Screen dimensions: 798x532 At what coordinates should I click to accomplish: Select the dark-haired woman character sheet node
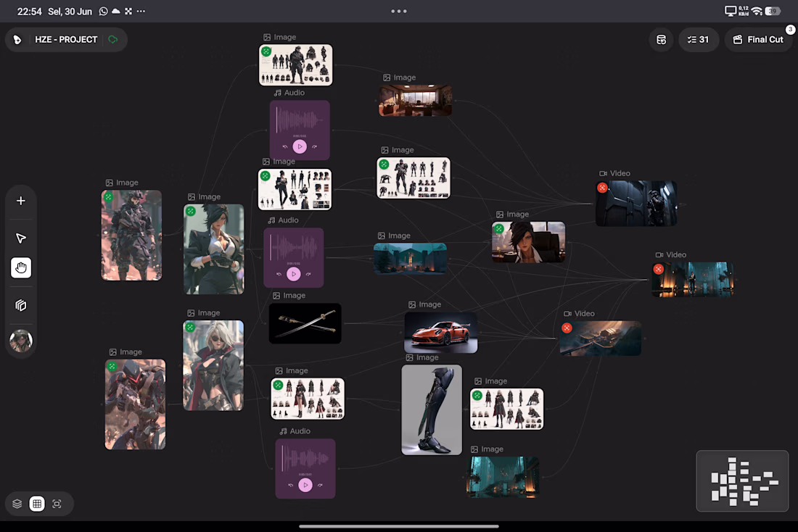[295, 189]
